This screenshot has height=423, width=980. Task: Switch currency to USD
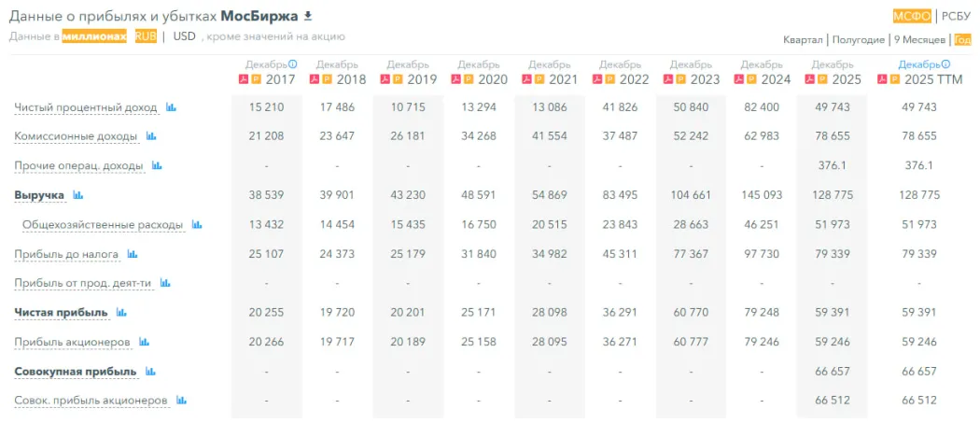pos(185,36)
